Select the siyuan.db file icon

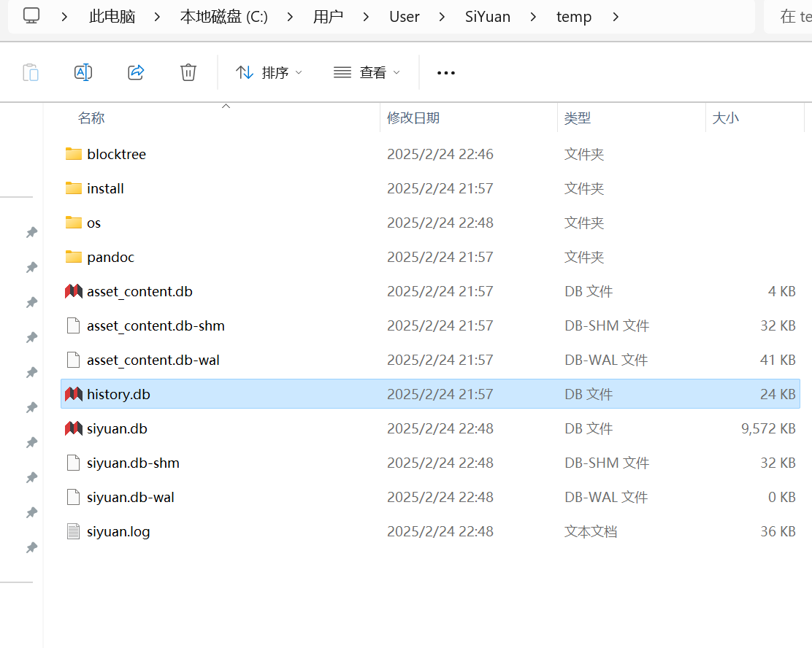74,428
